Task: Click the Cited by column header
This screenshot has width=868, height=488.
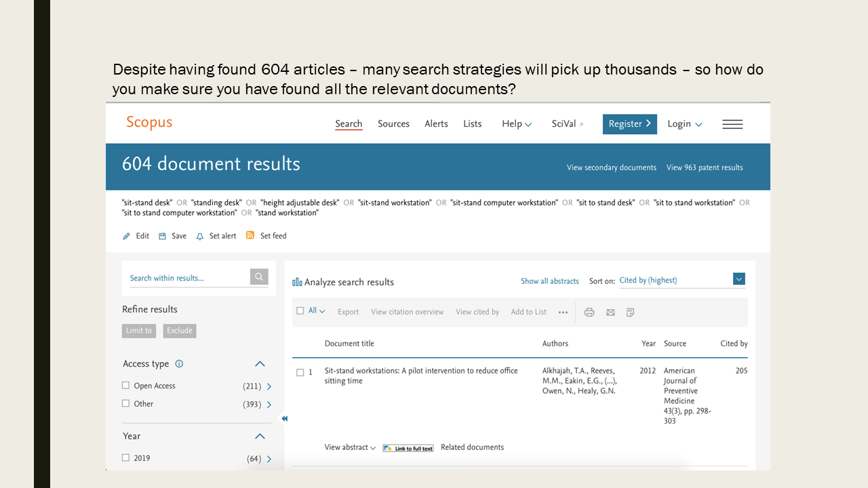Action: point(734,344)
